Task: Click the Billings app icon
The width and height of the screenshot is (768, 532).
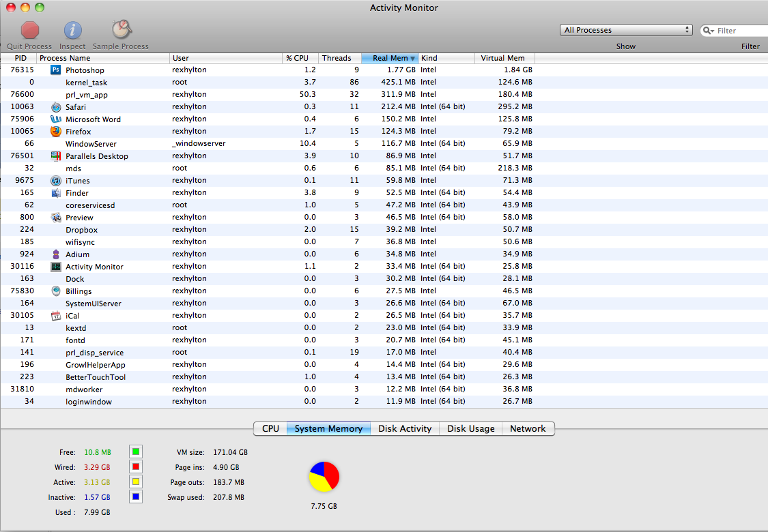Action: coord(56,291)
